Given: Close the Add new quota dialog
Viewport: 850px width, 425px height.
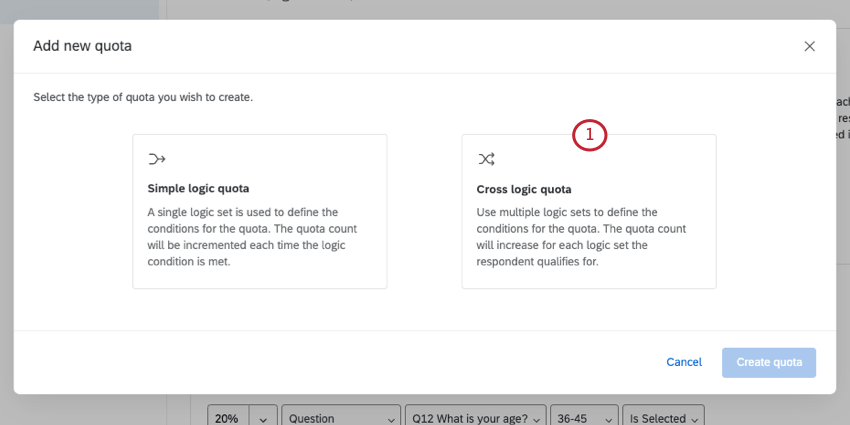Looking at the screenshot, I should click(809, 46).
